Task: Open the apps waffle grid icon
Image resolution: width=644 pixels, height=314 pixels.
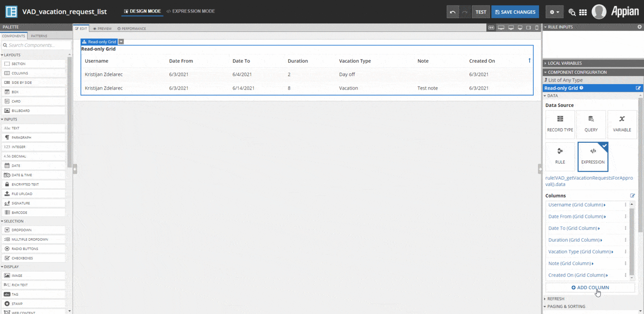Action: pyautogui.click(x=583, y=12)
